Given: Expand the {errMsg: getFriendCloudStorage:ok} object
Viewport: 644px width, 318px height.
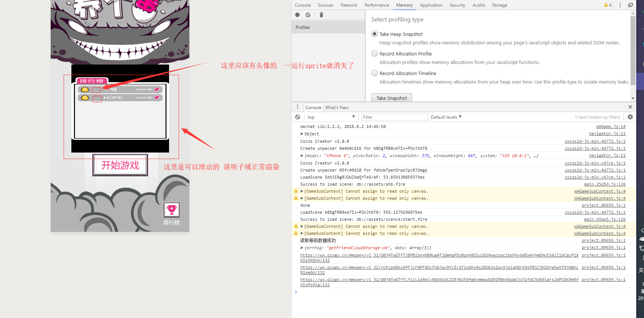Looking at the screenshot, I should [x=302, y=248].
